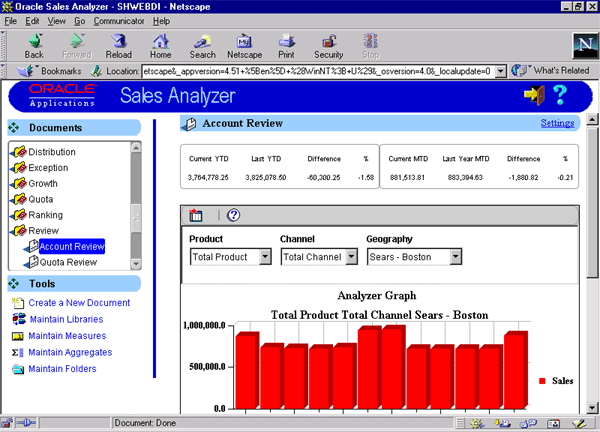
Task: Click the Back toolbar button
Action: tap(35, 46)
